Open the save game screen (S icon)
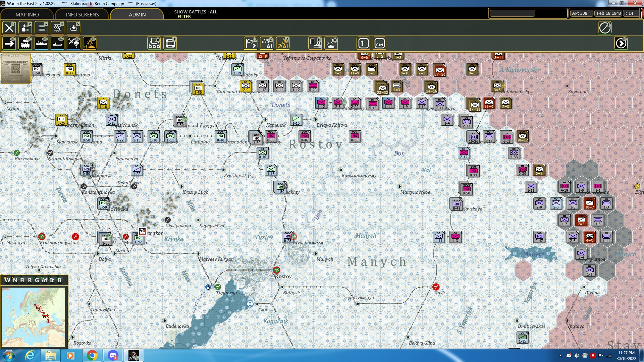This screenshot has width=644, height=362. tap(73, 28)
